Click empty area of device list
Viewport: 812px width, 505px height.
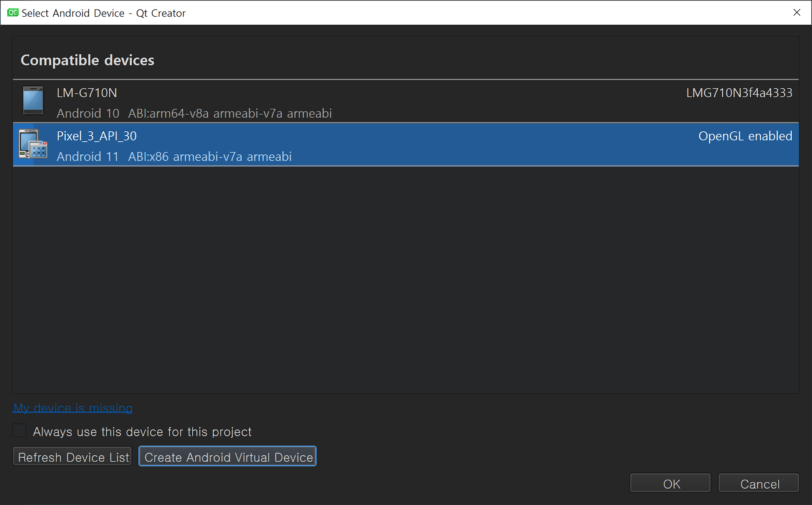click(404, 278)
